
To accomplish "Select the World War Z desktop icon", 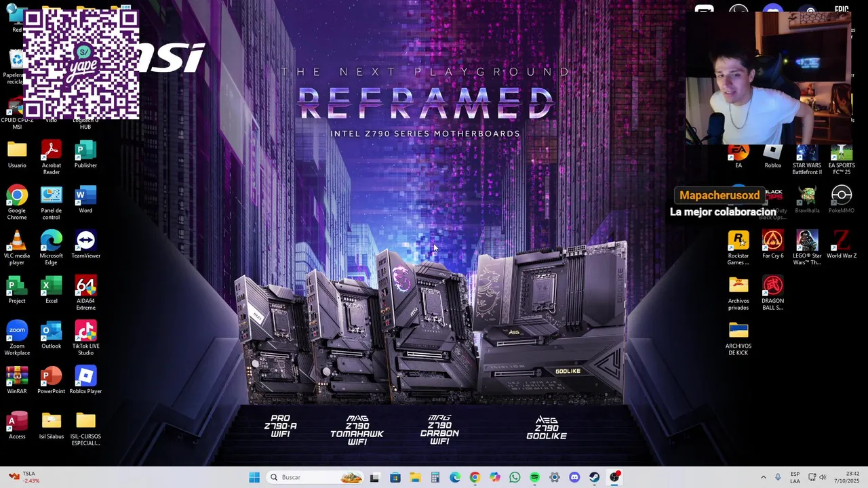I will point(842,245).
